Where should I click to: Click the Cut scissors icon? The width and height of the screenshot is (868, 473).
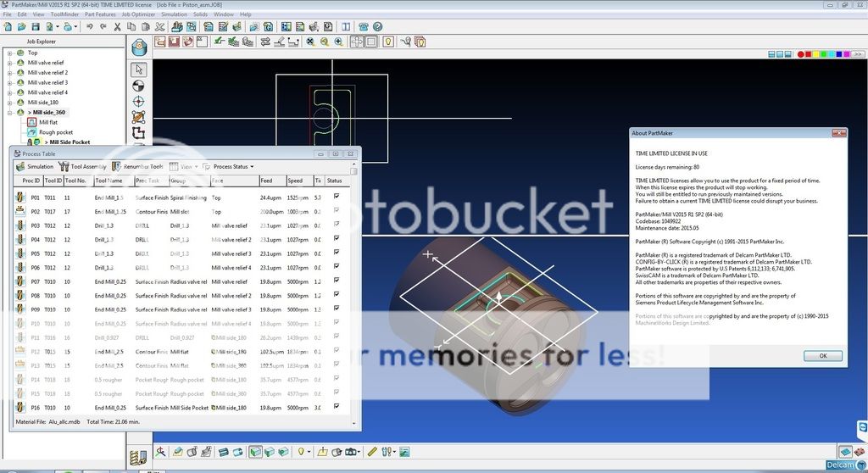118,27
